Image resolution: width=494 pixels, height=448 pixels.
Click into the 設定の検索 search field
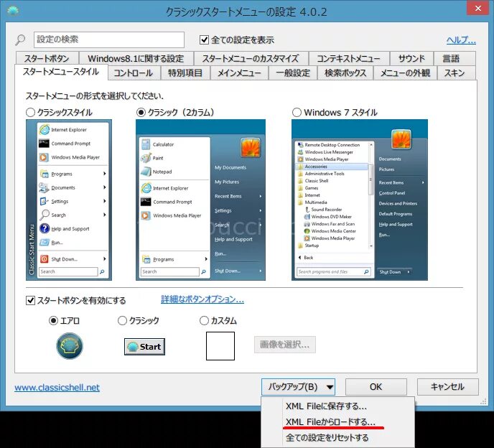pos(109,39)
